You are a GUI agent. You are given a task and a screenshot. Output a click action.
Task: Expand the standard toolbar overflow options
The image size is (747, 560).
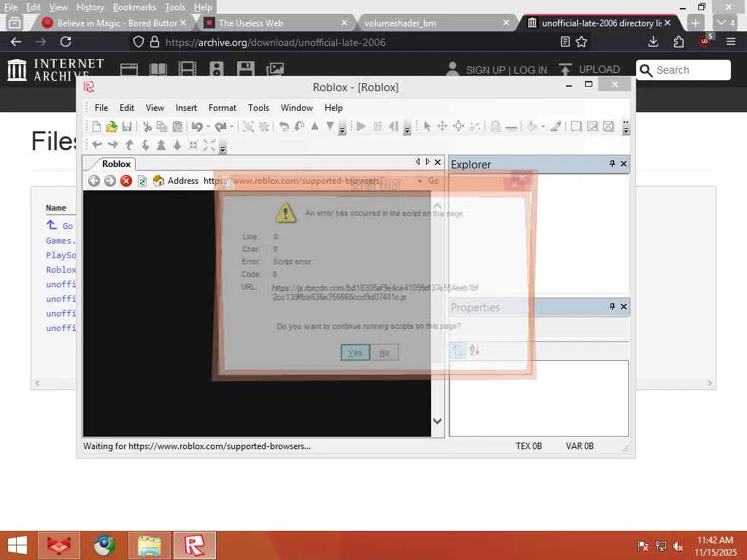coord(342,130)
